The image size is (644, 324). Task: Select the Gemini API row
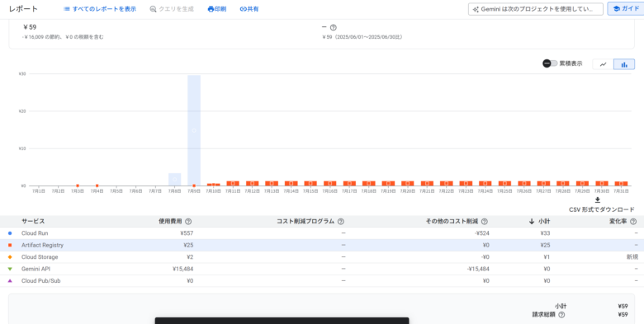tap(322, 269)
